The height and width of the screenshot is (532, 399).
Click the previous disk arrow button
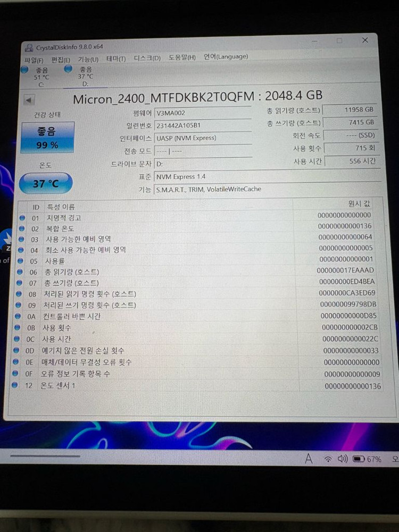click(29, 100)
